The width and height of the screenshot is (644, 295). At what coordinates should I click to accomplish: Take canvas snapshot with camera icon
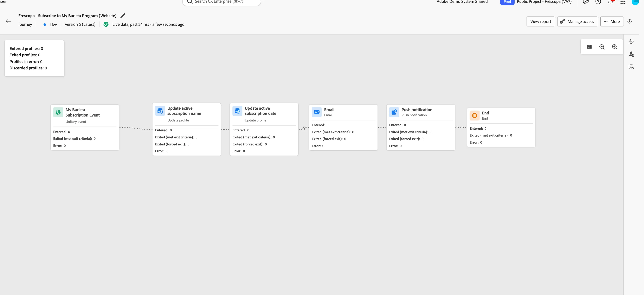(x=589, y=47)
